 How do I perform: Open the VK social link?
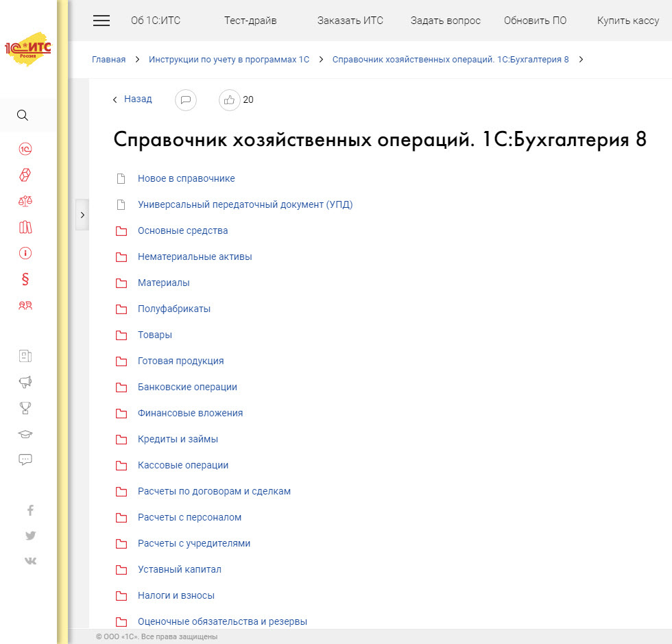pos(30,561)
